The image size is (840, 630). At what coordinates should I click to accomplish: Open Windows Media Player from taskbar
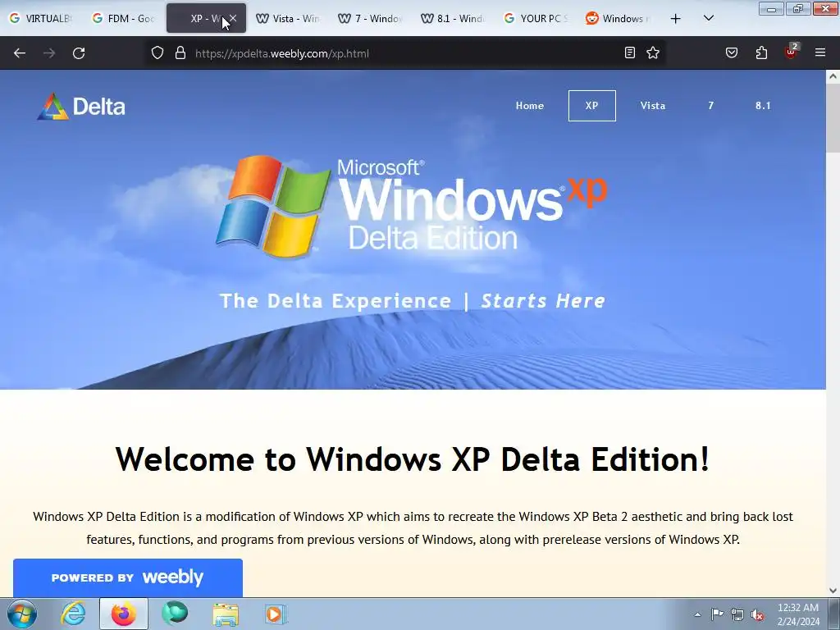pos(276,614)
